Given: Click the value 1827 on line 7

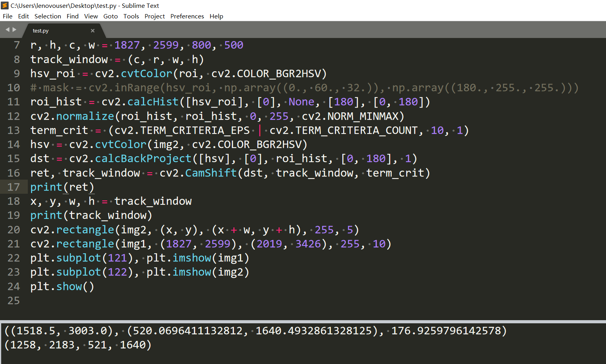Looking at the screenshot, I should (x=127, y=45).
